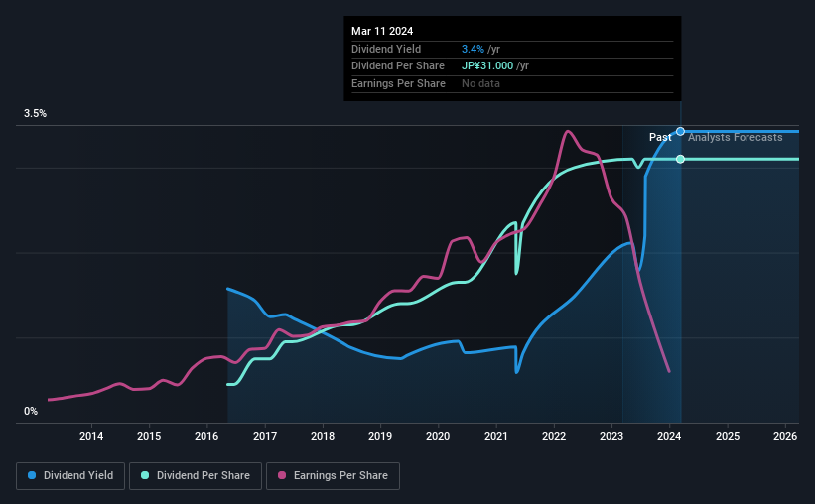Select the 2017 label on the time axis

[x=265, y=436]
